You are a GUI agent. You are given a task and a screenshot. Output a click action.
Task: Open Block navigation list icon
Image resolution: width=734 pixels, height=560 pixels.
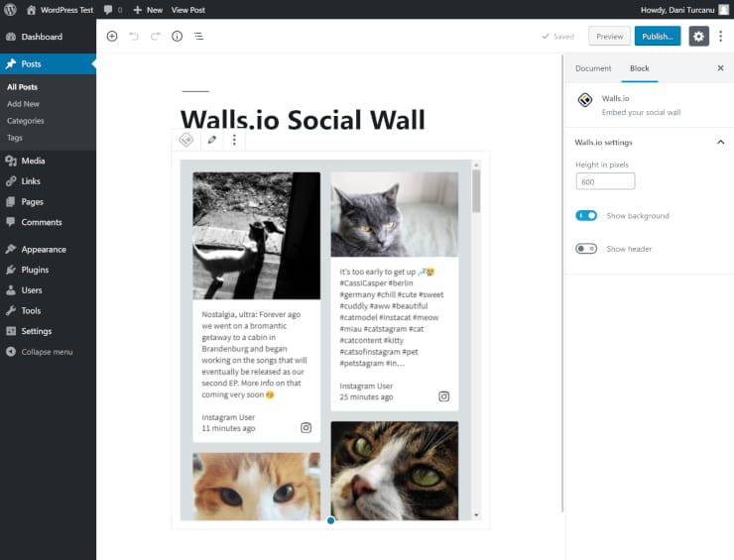[198, 36]
